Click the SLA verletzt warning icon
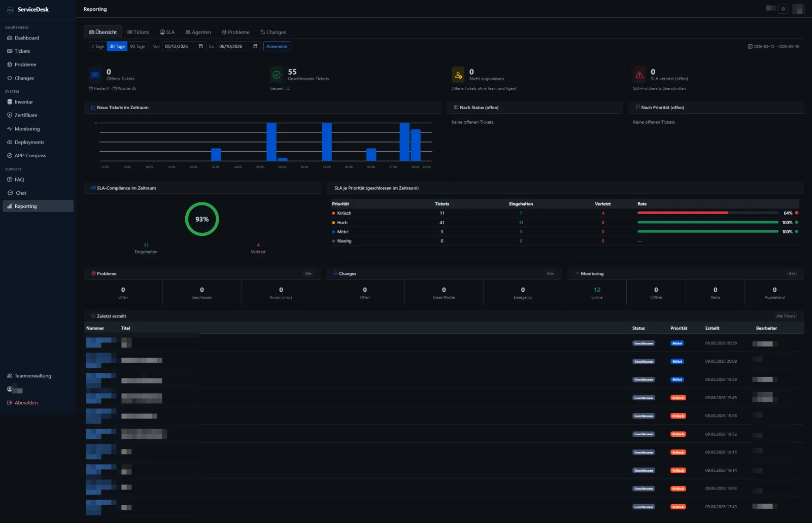This screenshot has width=812, height=523. coord(639,75)
